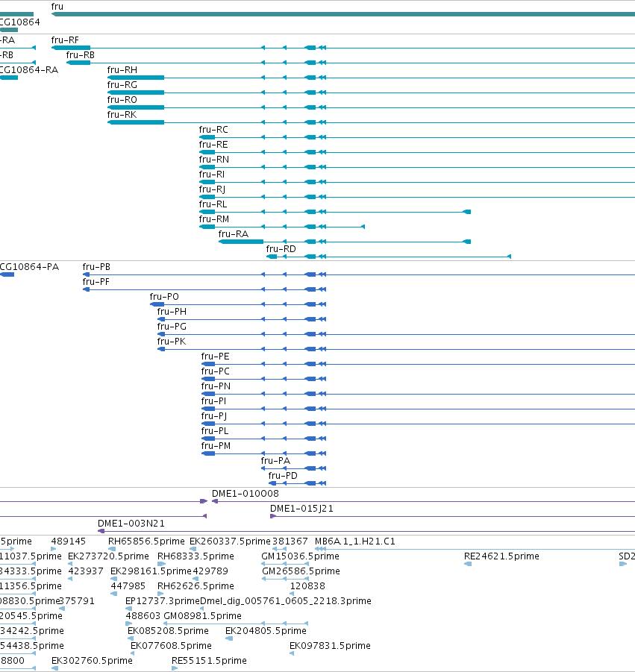Click the thick exon block of fru-RA
Screen dimensions: 635x672
coord(241,242)
